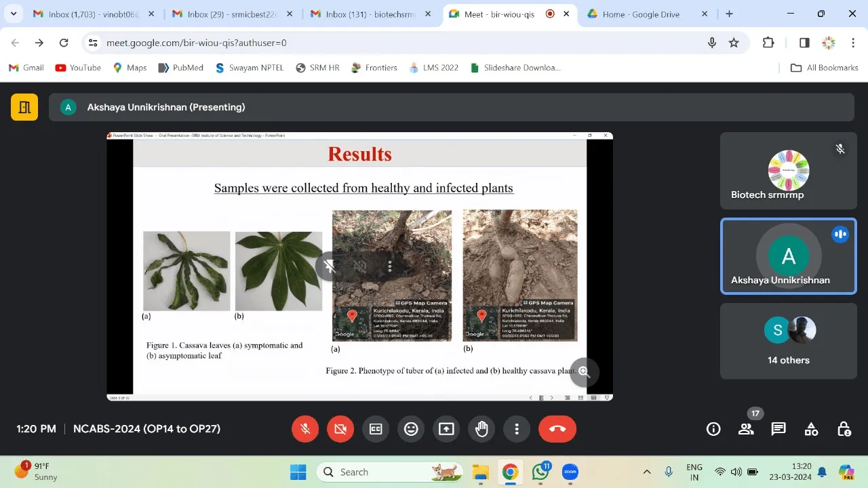Select the Akshaya Unnikrishnan participant tile
The width and height of the screenshot is (868, 488).
tap(788, 256)
